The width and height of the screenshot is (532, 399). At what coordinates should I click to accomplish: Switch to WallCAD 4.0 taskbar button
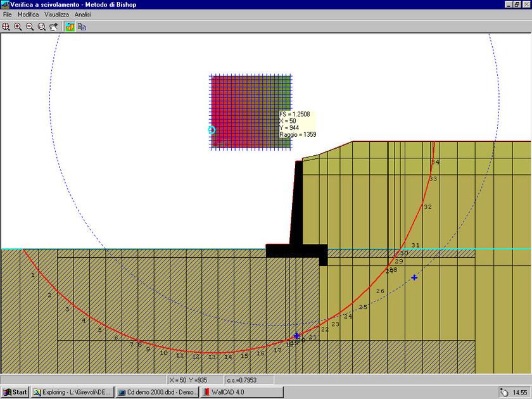click(232, 392)
